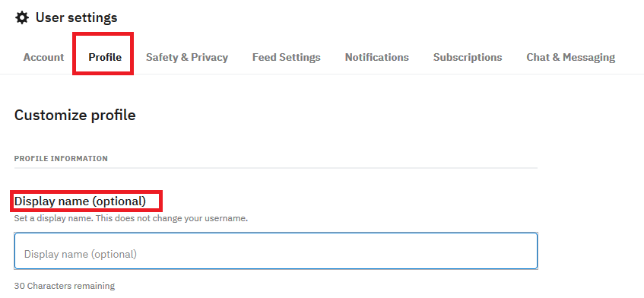This screenshot has height=298, width=644.
Task: Click the PROFILE INFORMATION section label
Action: (61, 158)
